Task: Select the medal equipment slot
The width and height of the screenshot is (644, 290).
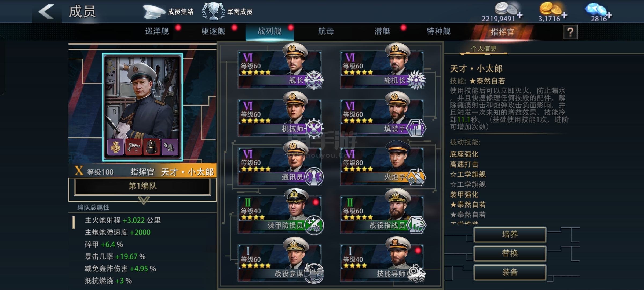Action: point(115,147)
